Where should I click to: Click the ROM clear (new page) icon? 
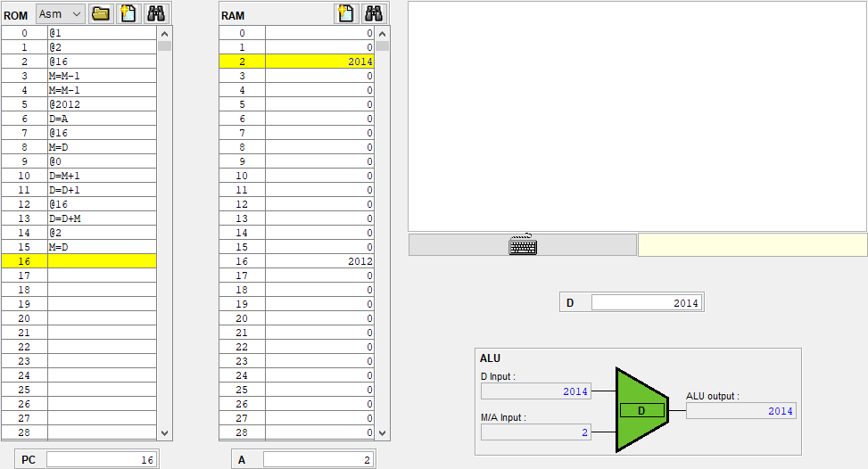(128, 13)
